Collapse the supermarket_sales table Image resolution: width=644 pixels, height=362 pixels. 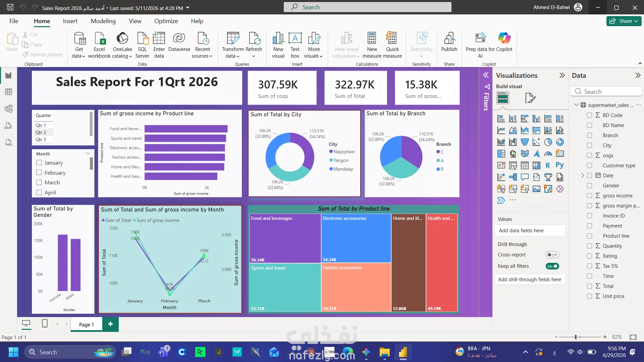click(576, 105)
